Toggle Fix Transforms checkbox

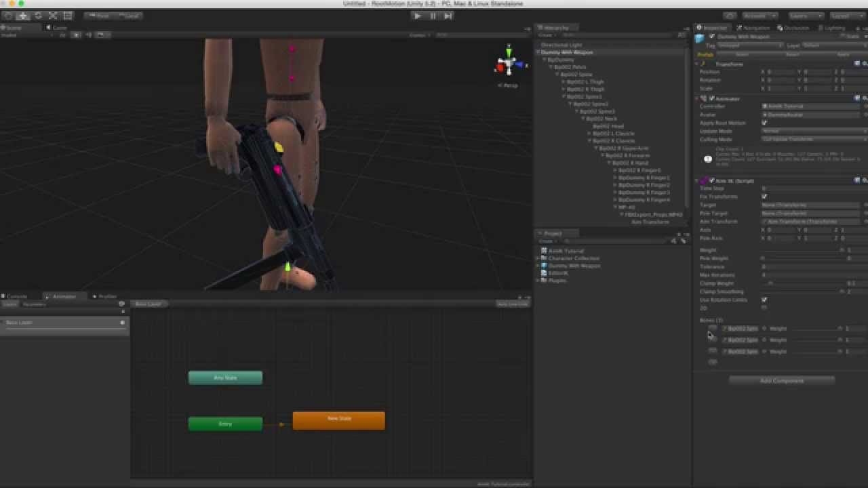coord(764,196)
